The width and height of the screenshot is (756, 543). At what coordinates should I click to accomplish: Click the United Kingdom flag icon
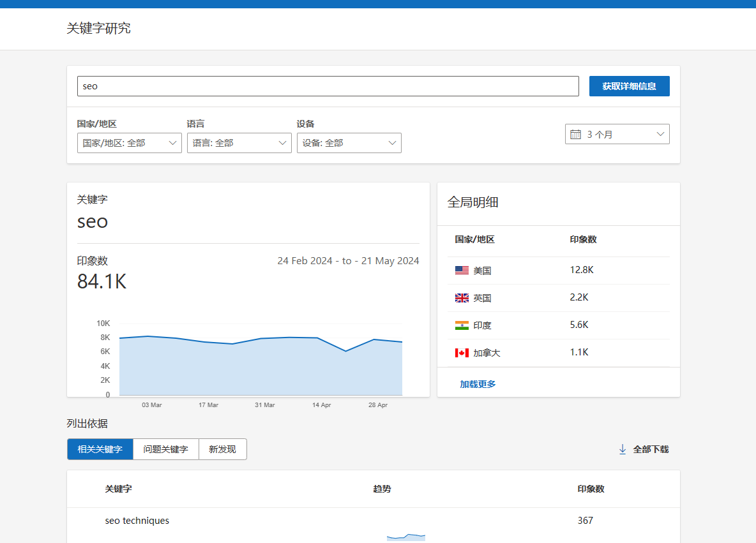point(462,298)
